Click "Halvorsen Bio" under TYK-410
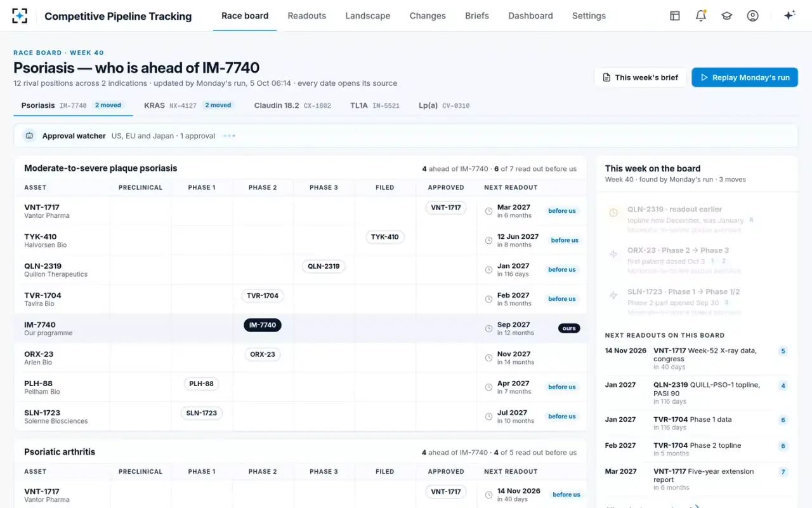The width and height of the screenshot is (812, 508). click(x=45, y=245)
